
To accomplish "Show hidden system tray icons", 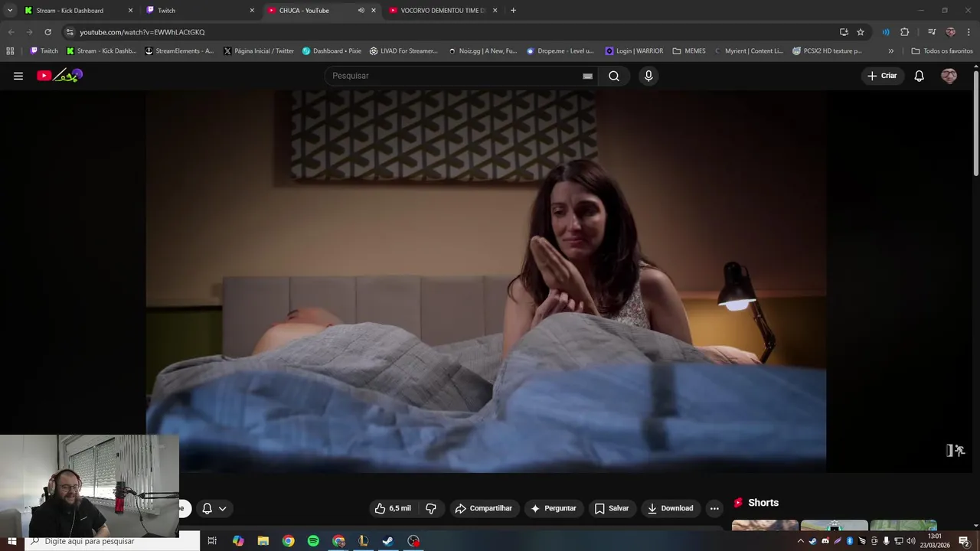I will (x=801, y=541).
